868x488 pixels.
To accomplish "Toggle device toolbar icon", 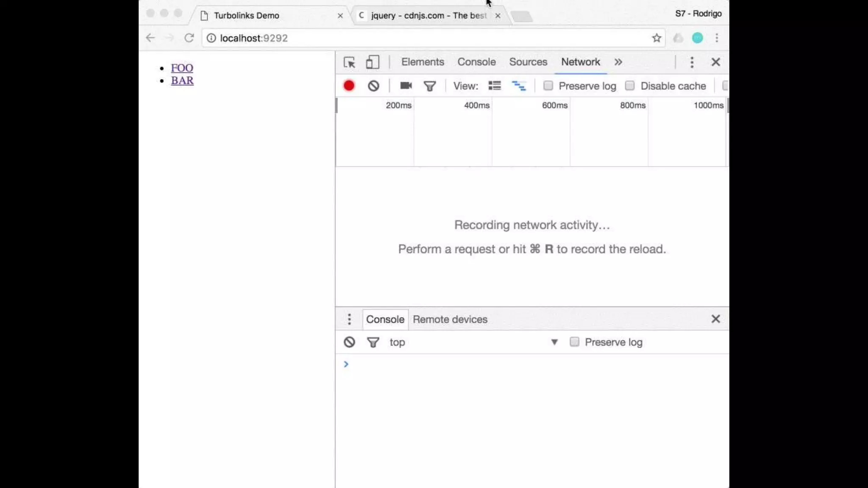I will (x=372, y=62).
